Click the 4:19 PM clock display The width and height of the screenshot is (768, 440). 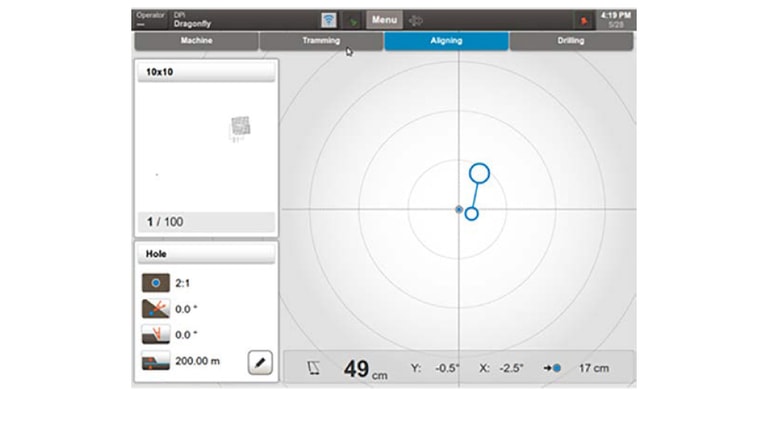tap(616, 20)
